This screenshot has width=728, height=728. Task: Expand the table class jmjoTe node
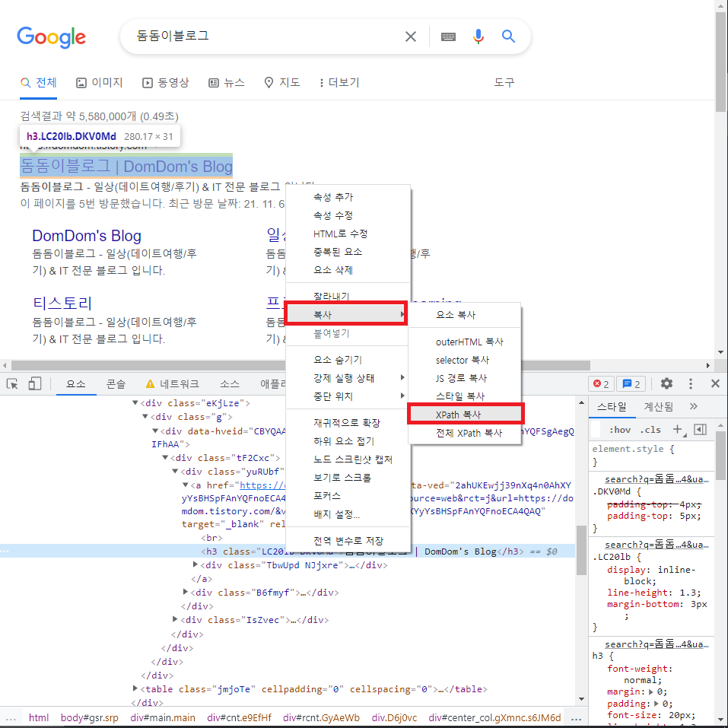(x=135, y=688)
